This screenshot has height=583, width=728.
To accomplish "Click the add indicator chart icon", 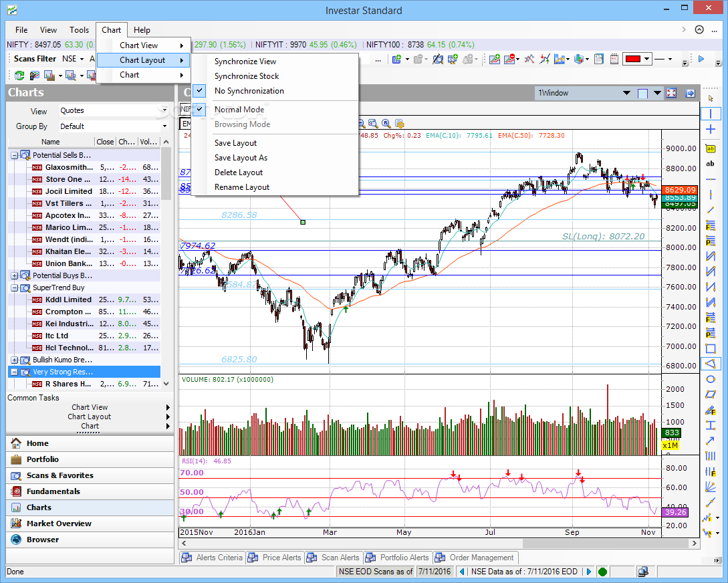I will click(495, 59).
